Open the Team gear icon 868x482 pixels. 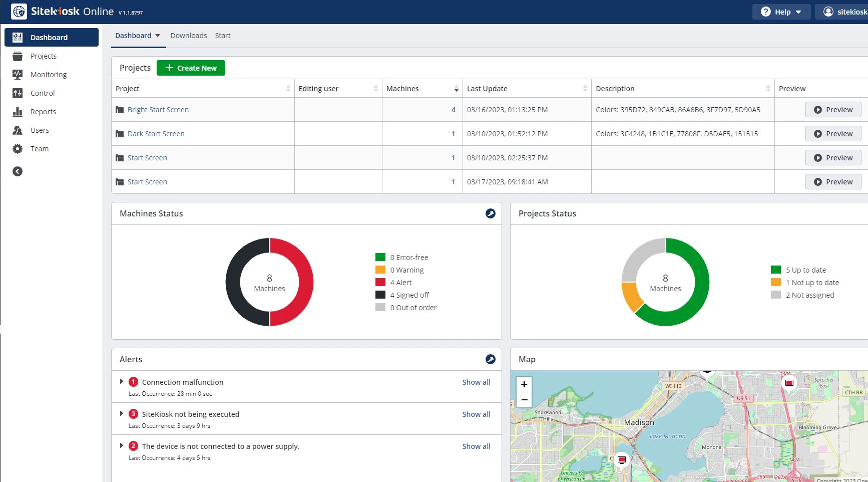click(18, 149)
